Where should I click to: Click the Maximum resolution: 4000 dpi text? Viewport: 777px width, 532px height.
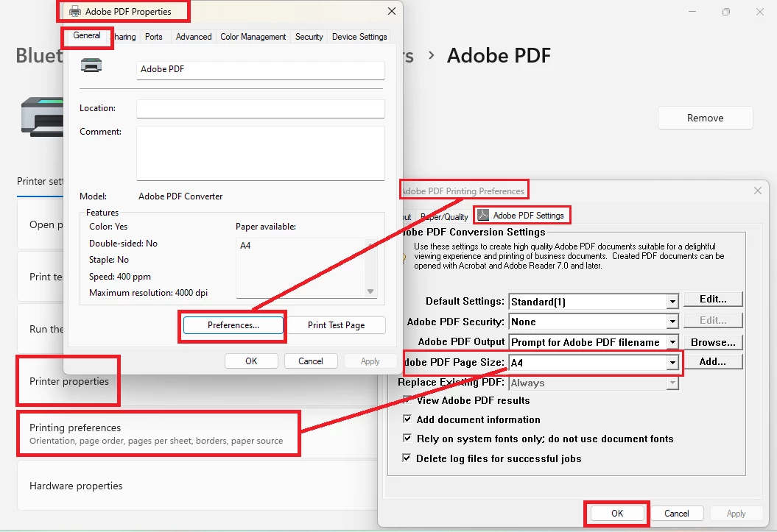click(x=148, y=292)
